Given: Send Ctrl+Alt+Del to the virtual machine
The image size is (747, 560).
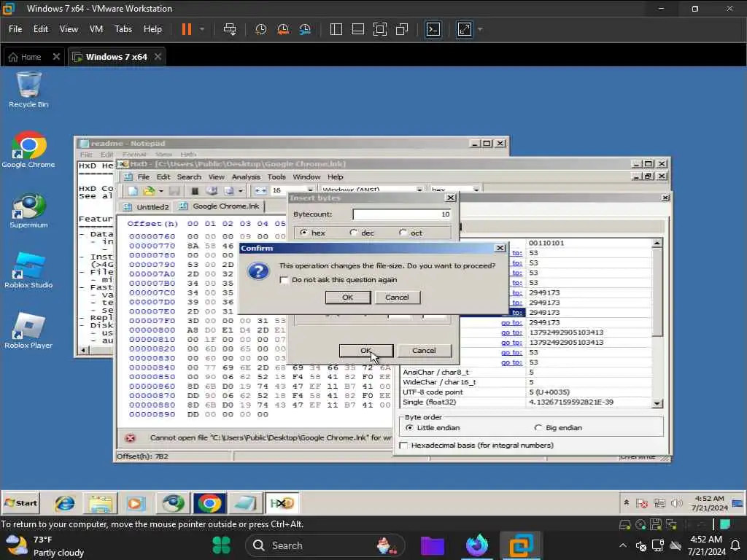Looking at the screenshot, I should [x=230, y=29].
